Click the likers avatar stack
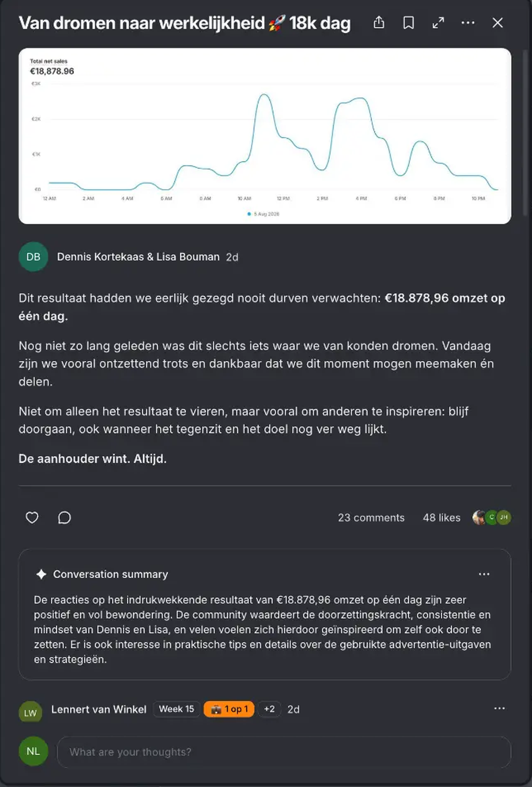Viewport: 532px width, 787px height. point(492,518)
